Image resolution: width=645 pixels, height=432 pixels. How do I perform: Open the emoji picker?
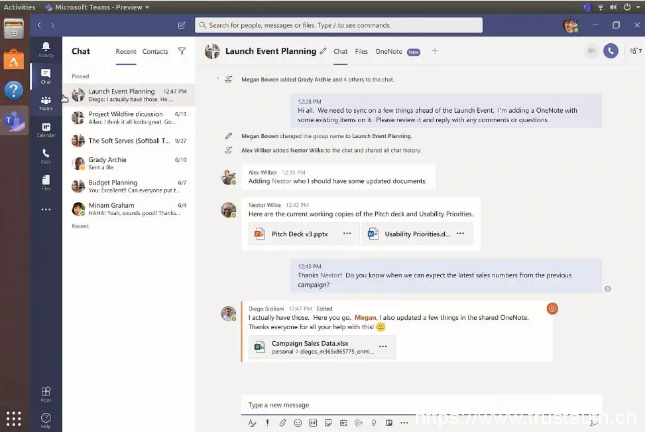coord(298,423)
